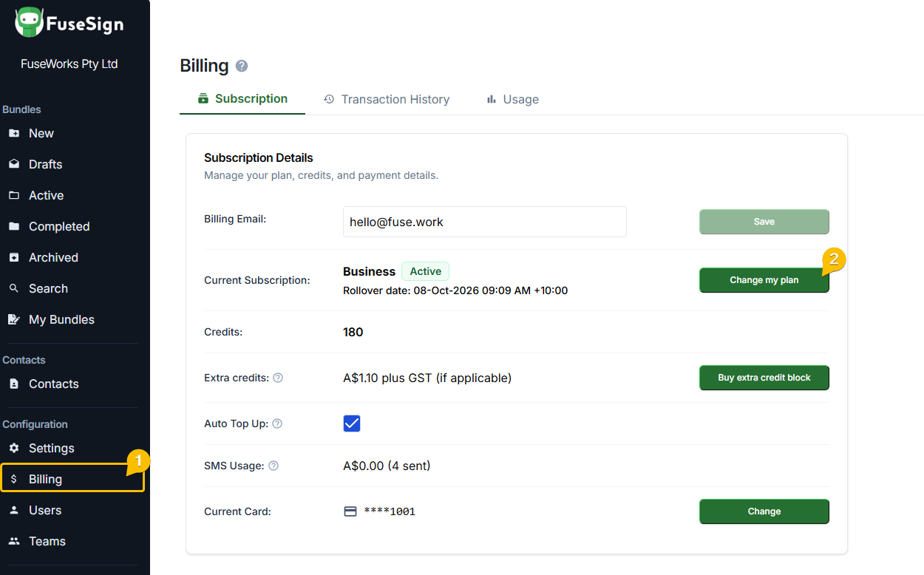The height and width of the screenshot is (575, 924).
Task: Open Settings gear in Configuration
Action: coord(13,448)
